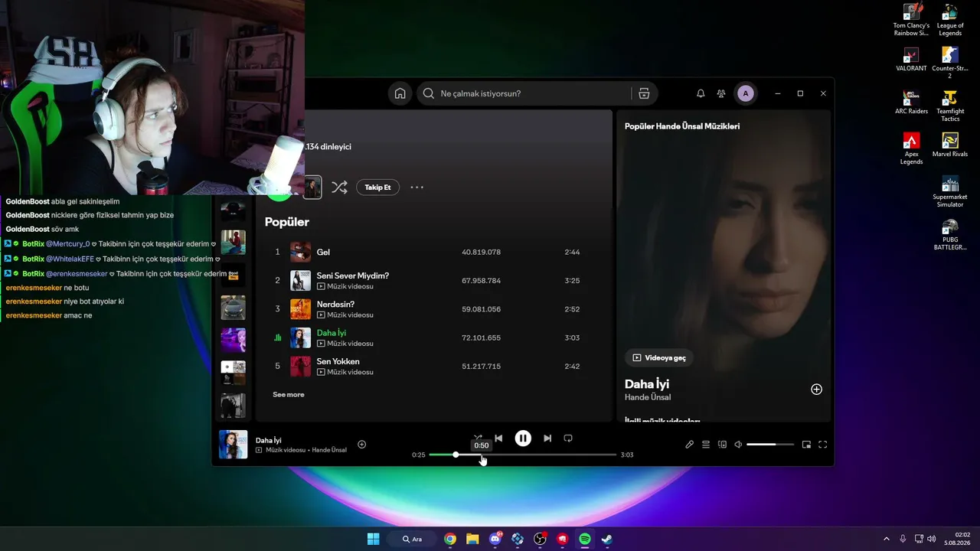Image resolution: width=980 pixels, height=551 pixels.
Task: Open OBS Studio from taskbar
Action: tap(540, 539)
